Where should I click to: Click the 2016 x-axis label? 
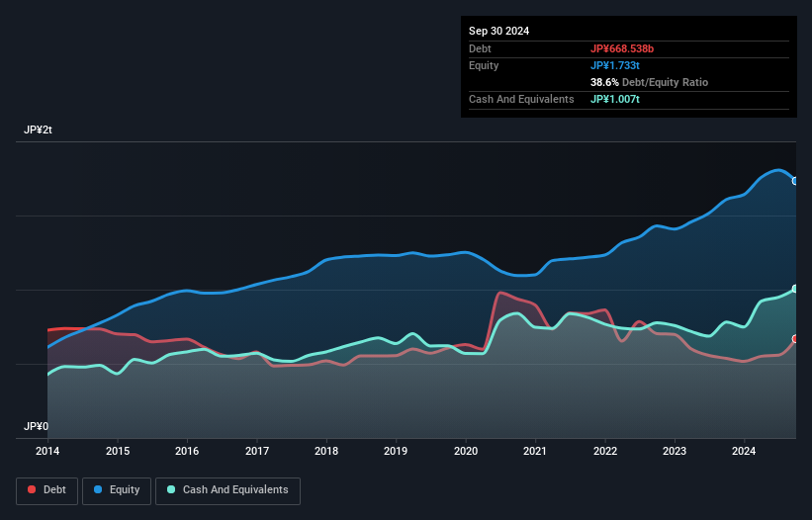coord(187,451)
